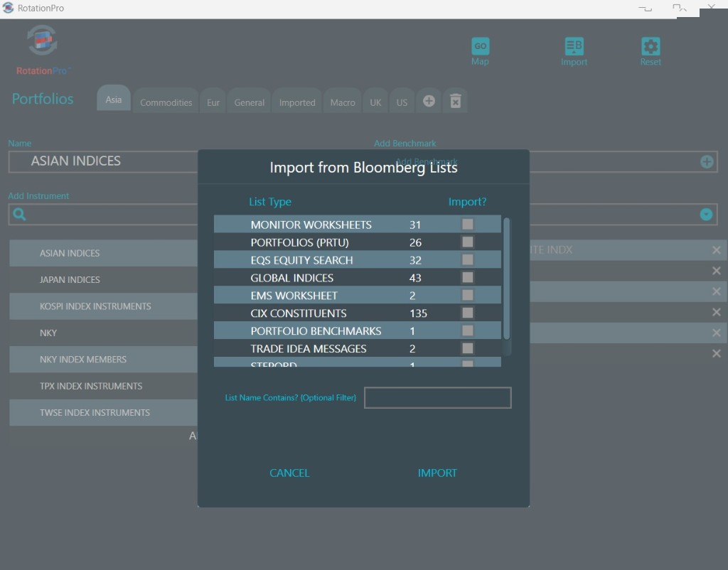Switch to the UK tab
Image resolution: width=728 pixels, height=570 pixels.
coord(375,102)
